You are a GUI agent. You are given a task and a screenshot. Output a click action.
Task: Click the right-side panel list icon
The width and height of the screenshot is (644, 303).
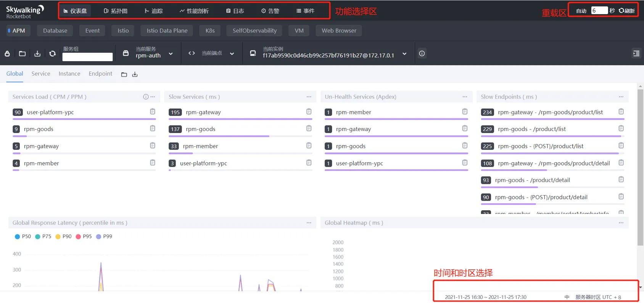[x=636, y=53]
